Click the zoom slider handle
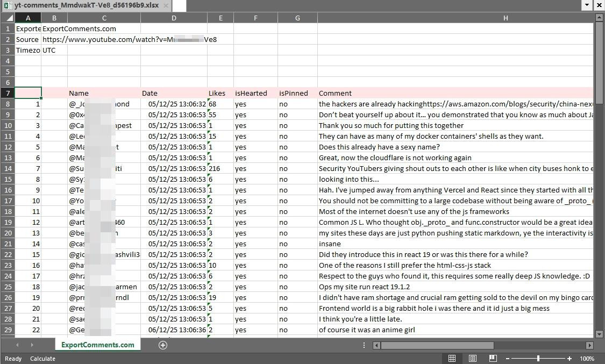This screenshot has width=605, height=364. point(538,358)
